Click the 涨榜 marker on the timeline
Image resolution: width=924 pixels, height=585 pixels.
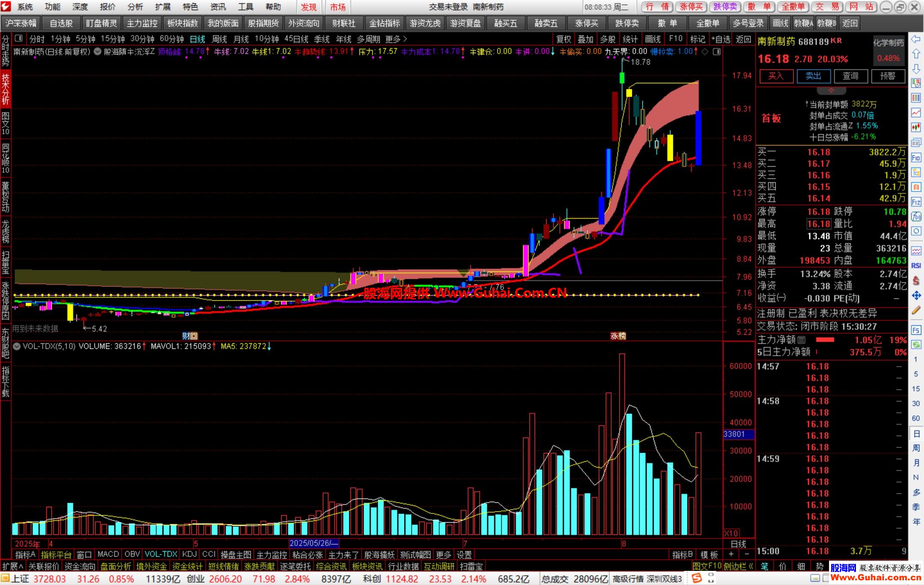618,336
